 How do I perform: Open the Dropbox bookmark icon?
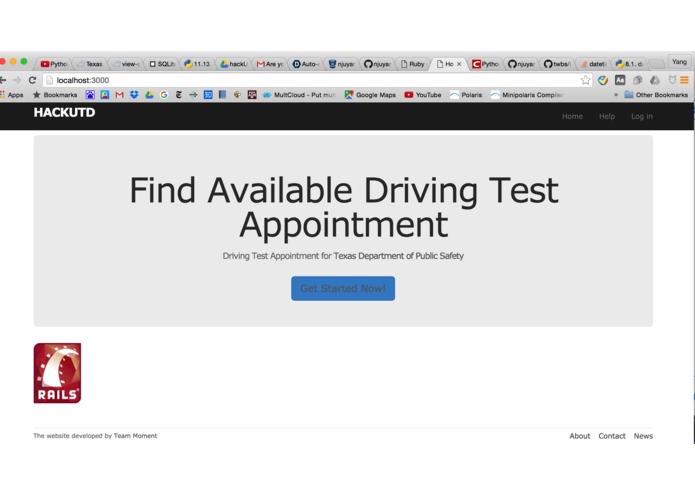click(x=134, y=95)
